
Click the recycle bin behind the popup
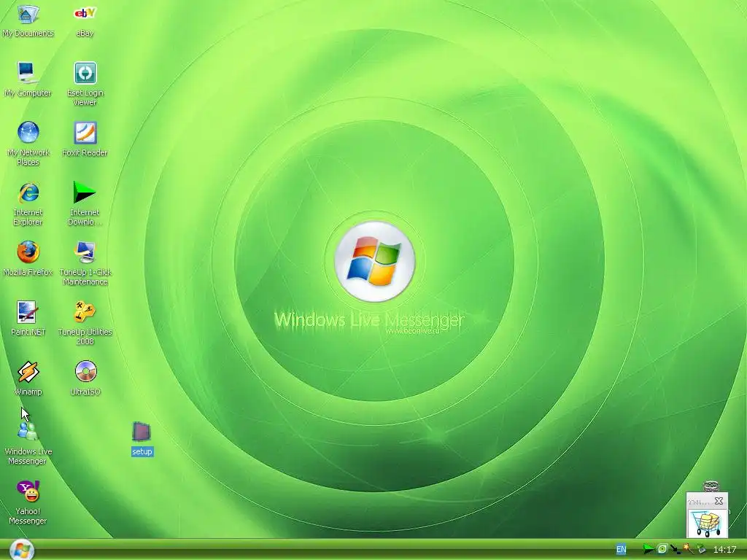711,486
